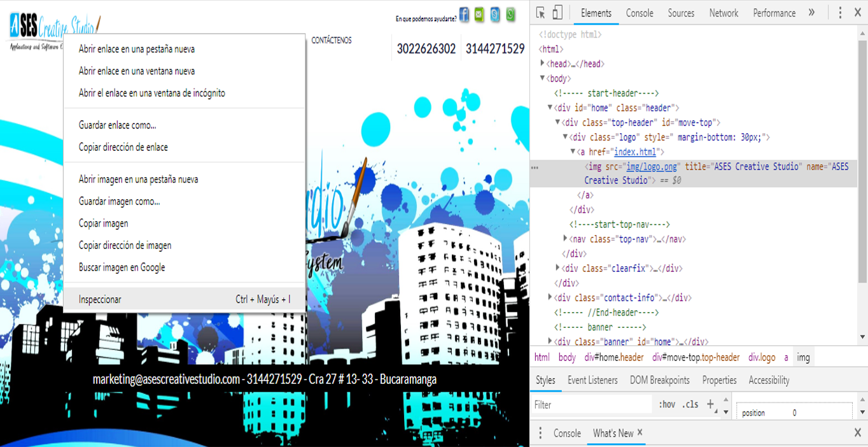Image resolution: width=868 pixels, height=447 pixels.
Task: Open DevTools three-dot customize menu
Action: tap(840, 13)
